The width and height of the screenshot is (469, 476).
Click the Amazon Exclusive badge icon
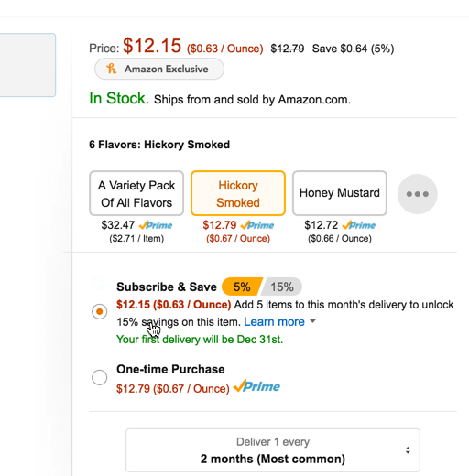point(111,69)
